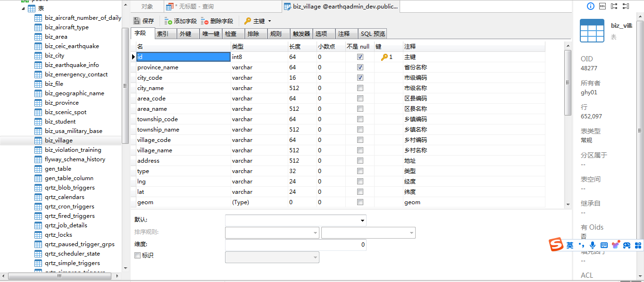
Task: Switch to the 触发器 (Triggers) tab
Action: [x=301, y=34]
